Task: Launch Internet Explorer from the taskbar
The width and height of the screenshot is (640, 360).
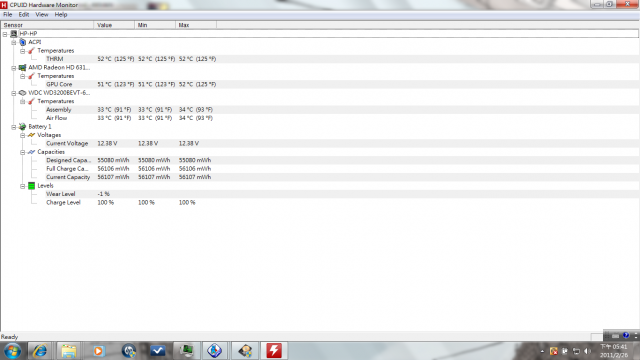Action: click(x=40, y=351)
